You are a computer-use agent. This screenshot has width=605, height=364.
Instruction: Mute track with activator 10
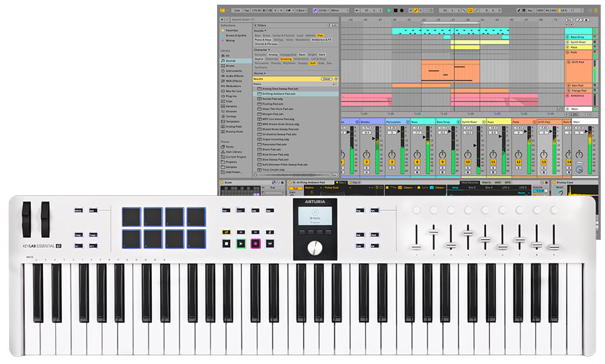pos(468,163)
